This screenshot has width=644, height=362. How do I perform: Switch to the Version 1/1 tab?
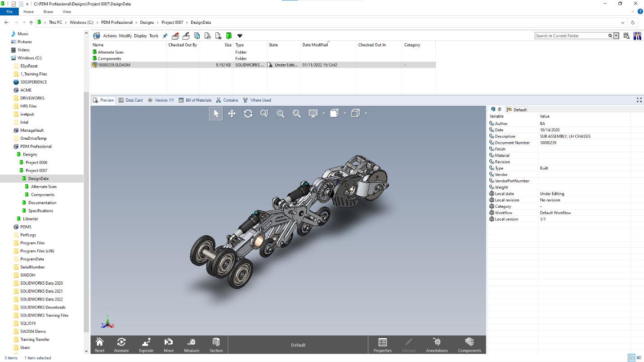click(161, 100)
